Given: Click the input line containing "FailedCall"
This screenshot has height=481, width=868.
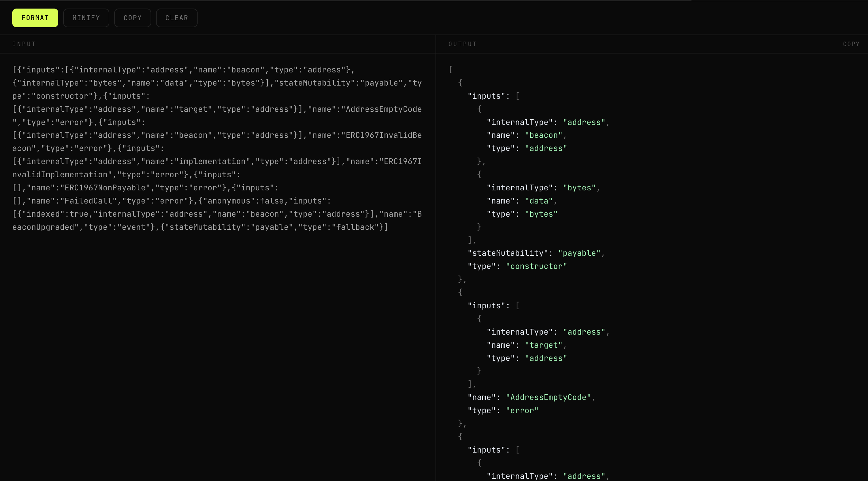Looking at the screenshot, I should pos(172,201).
